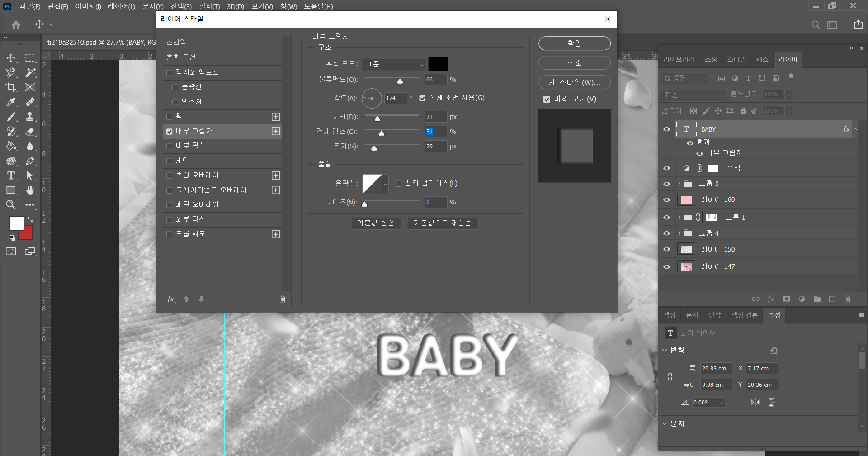This screenshot has width=868, height=456.
Task: Move effect up arrow in style list
Action: 186,299
